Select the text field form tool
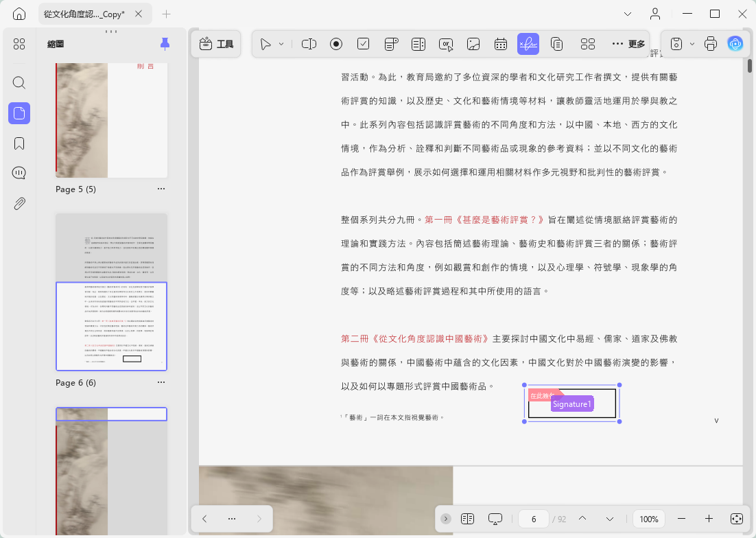This screenshot has height=538, width=756. coord(309,45)
